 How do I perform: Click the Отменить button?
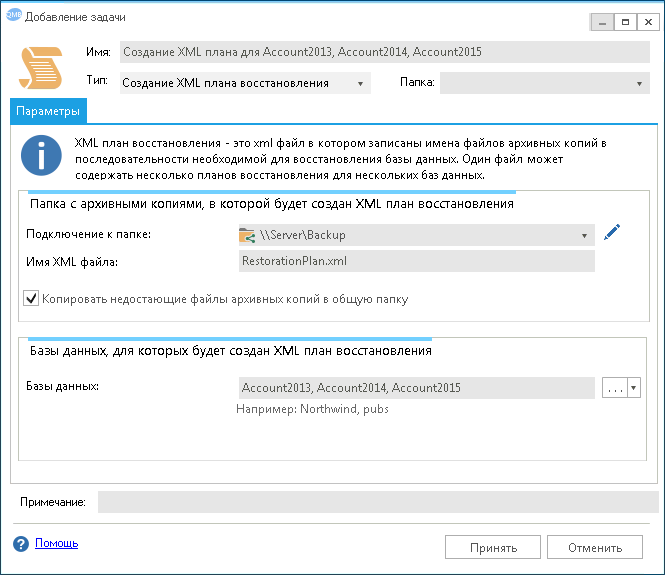click(x=595, y=547)
